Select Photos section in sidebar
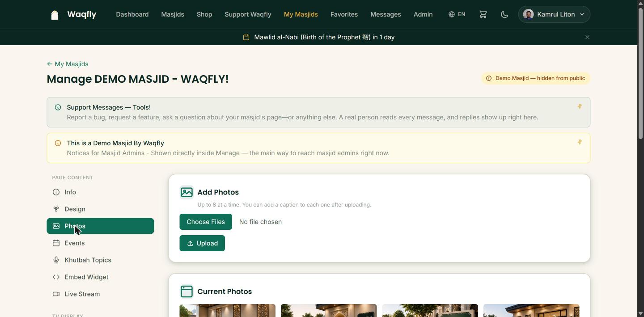 pyautogui.click(x=100, y=226)
